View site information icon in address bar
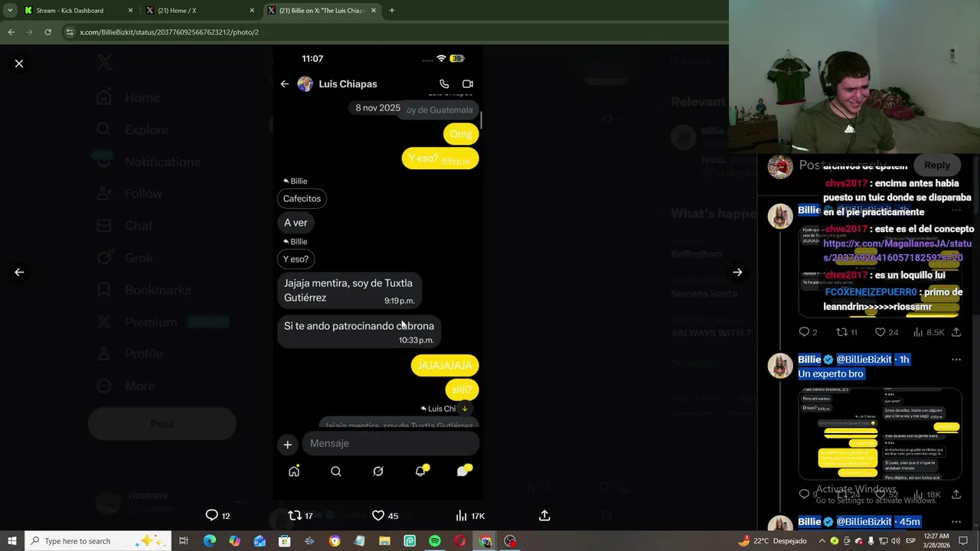The image size is (980, 551). click(70, 32)
